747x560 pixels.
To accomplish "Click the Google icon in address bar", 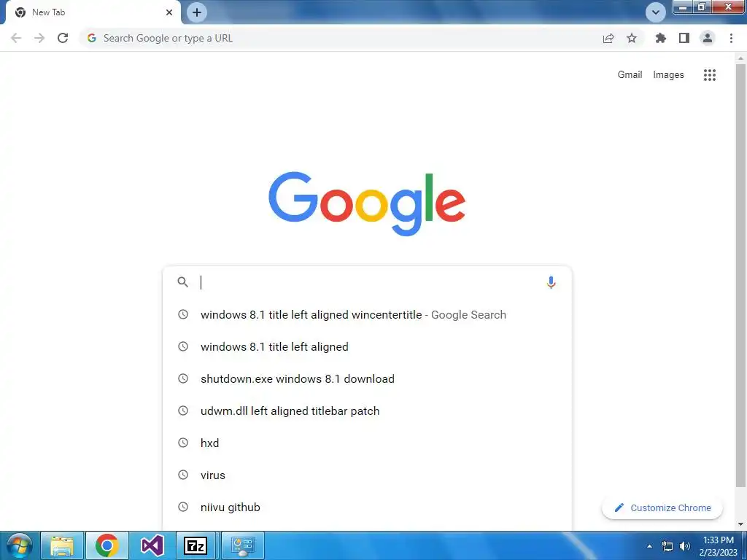I will click(92, 38).
